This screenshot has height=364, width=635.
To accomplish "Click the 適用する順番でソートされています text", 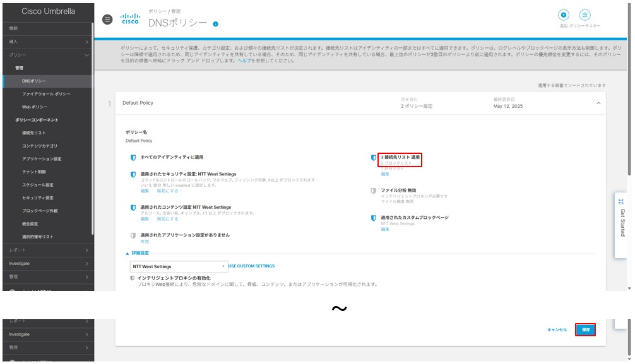I will [572, 85].
